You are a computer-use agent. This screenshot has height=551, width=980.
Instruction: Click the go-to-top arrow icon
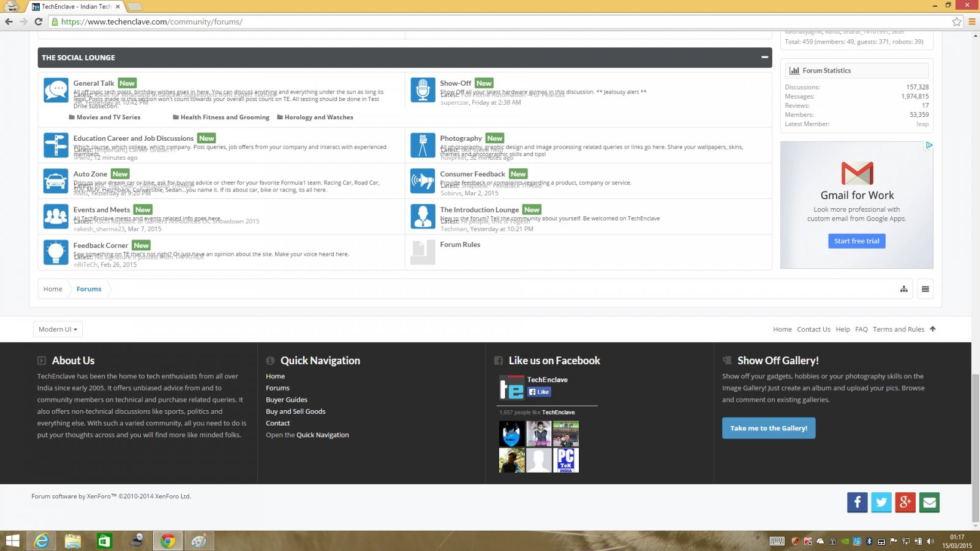pos(933,329)
